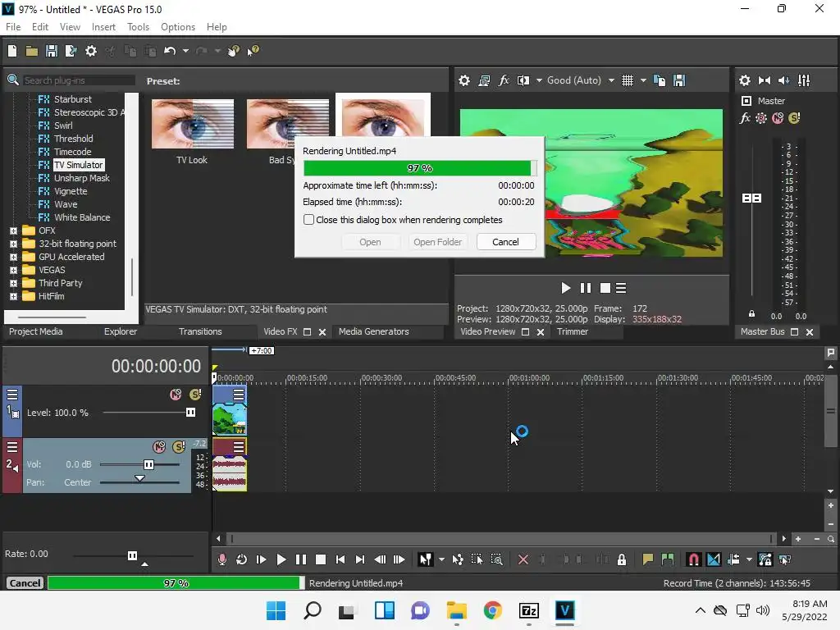
Task: Open Video Preview project properties gear icon
Action: (464, 80)
